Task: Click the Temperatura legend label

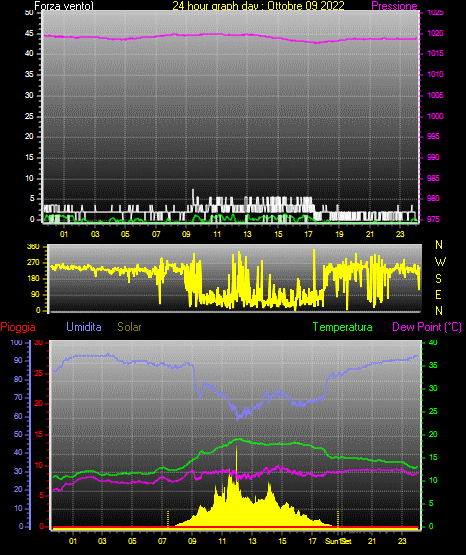Action: [x=343, y=327]
